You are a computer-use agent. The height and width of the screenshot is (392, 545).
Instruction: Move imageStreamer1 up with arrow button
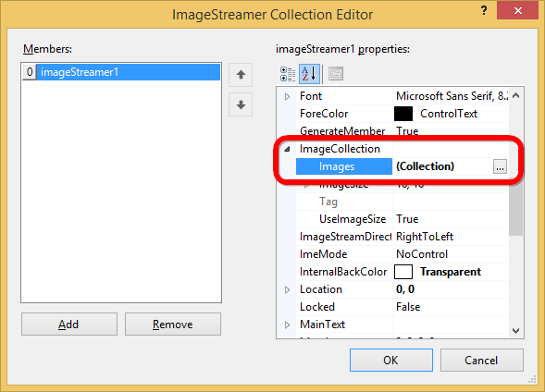coord(241,75)
